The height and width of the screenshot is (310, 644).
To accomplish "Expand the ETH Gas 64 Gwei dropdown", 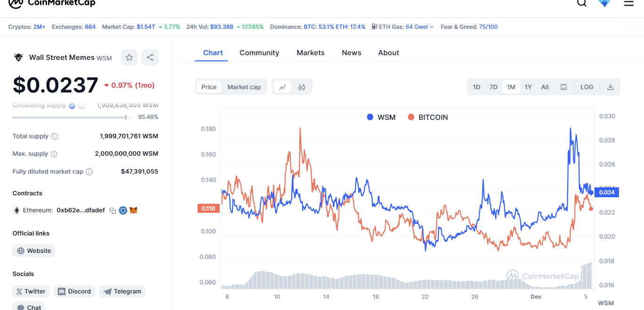I will point(420,27).
